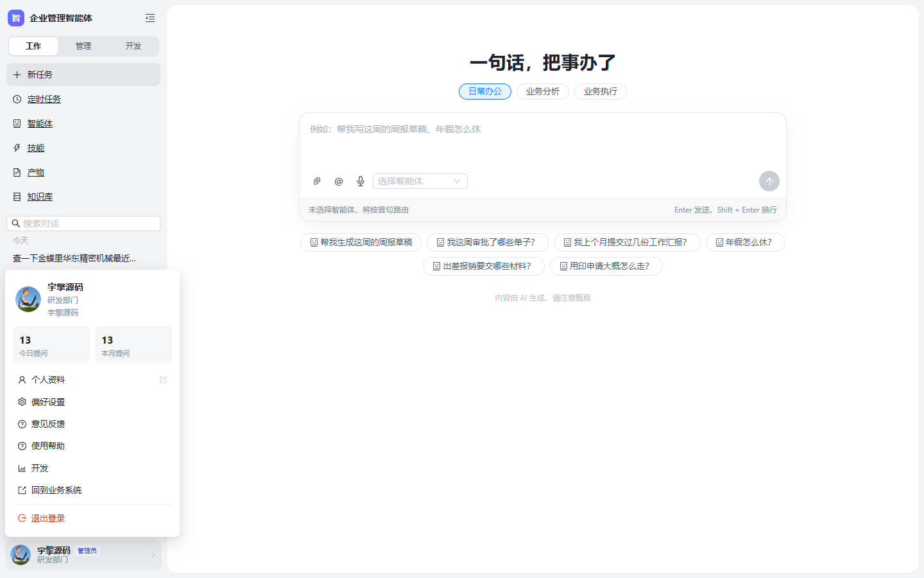Viewport: 924px width, 578px height.
Task: Open 定时任务 in the sidebar
Action: point(83,99)
